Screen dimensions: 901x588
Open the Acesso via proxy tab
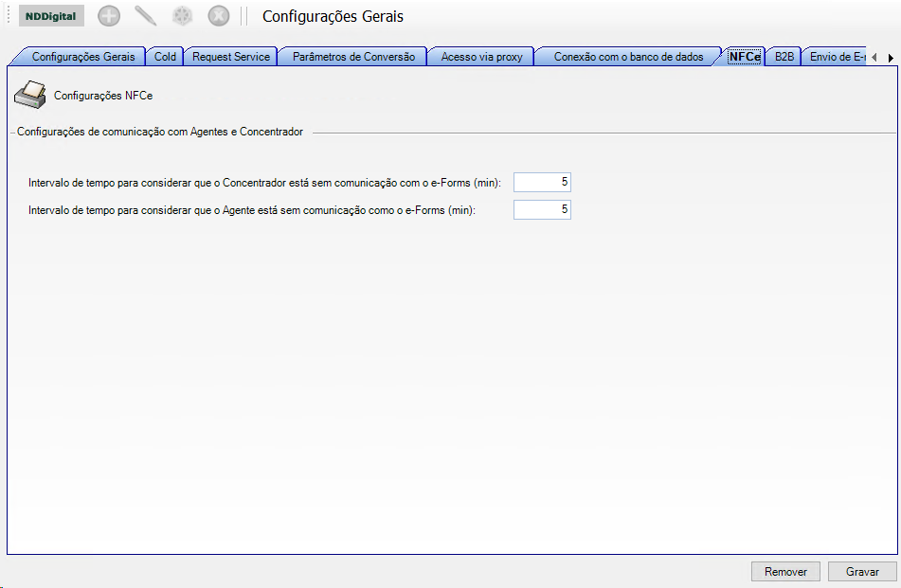coord(481,57)
